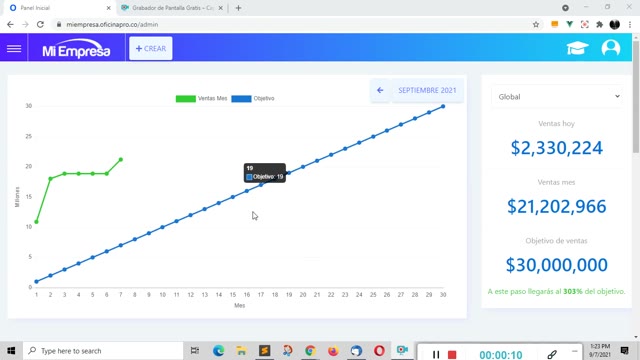Expand the Global dropdown selector
Viewport: 640px width, 360px height.
click(x=558, y=97)
